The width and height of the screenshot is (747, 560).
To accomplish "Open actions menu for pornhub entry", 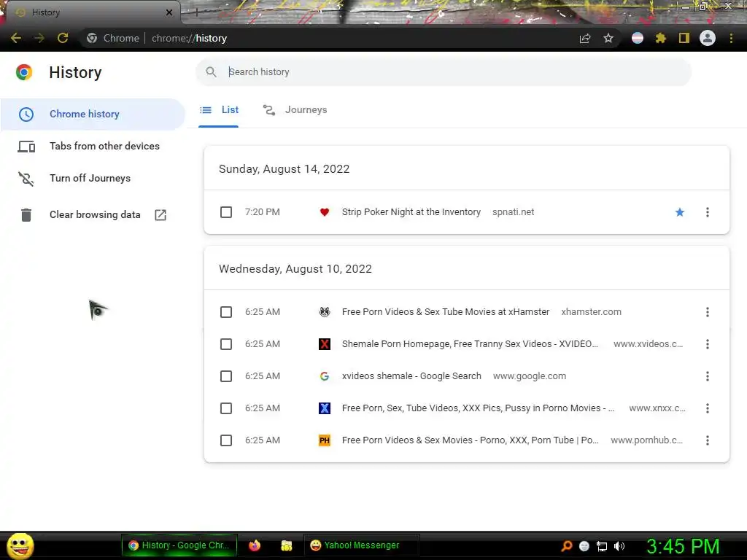I will [x=708, y=440].
